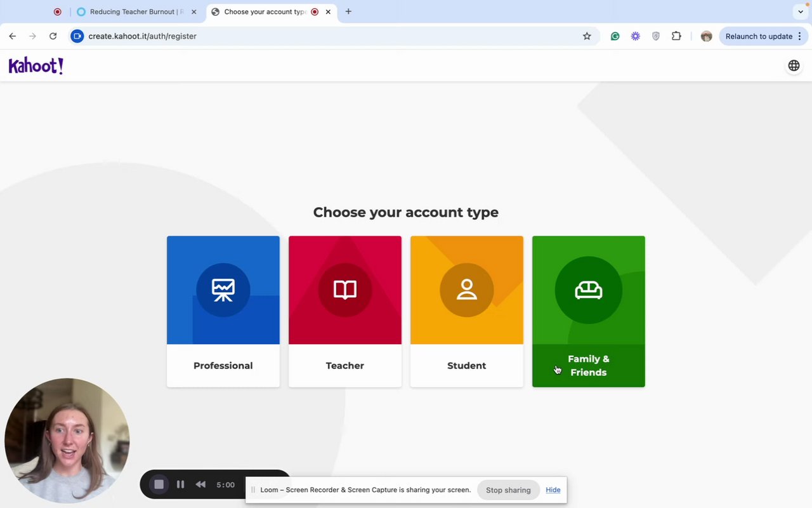812x508 pixels.
Task: Click the Loom webcam bubble
Action: coord(67,441)
